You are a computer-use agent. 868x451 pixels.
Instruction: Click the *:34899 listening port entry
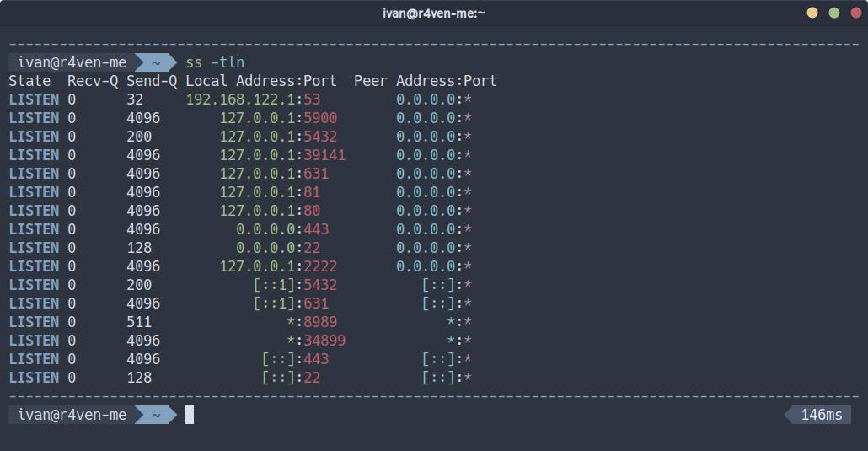pyautogui.click(x=316, y=341)
